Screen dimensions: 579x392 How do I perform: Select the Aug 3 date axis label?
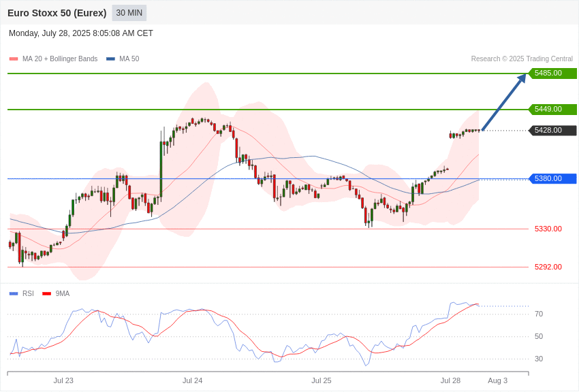497,380
